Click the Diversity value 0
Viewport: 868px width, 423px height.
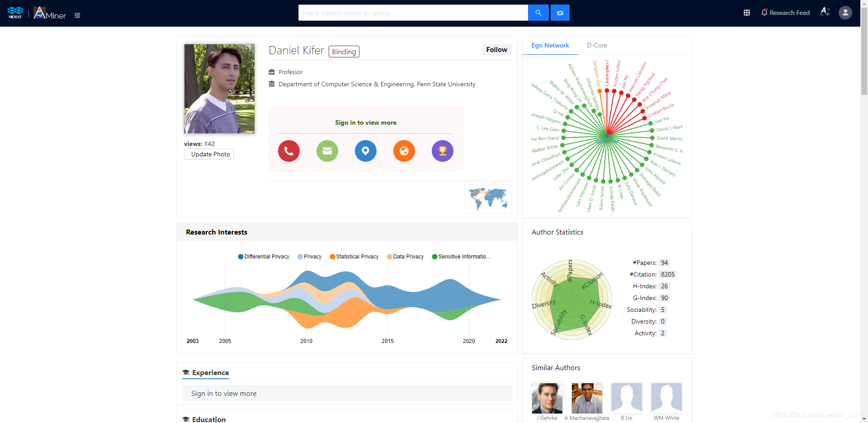[663, 321]
